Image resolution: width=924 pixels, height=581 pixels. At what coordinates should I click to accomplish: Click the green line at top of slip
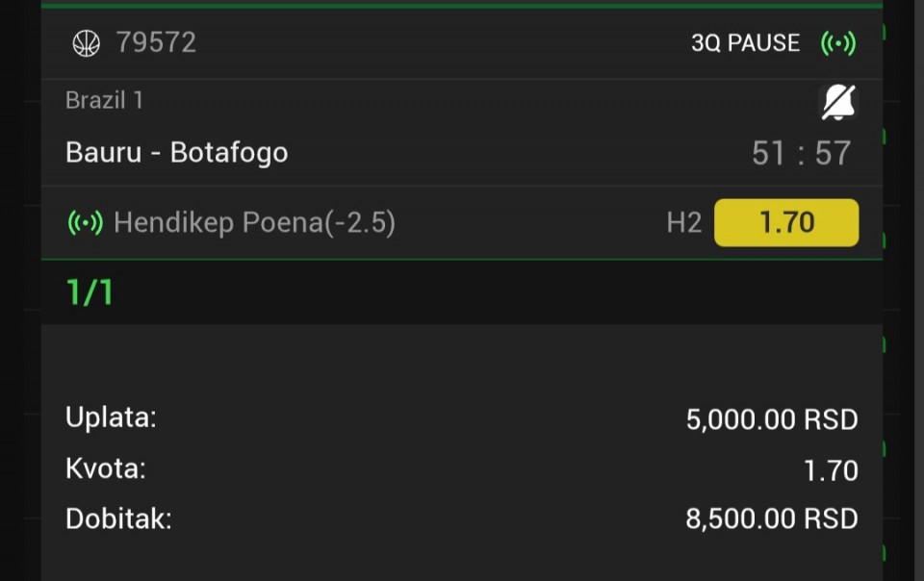[462, 5]
